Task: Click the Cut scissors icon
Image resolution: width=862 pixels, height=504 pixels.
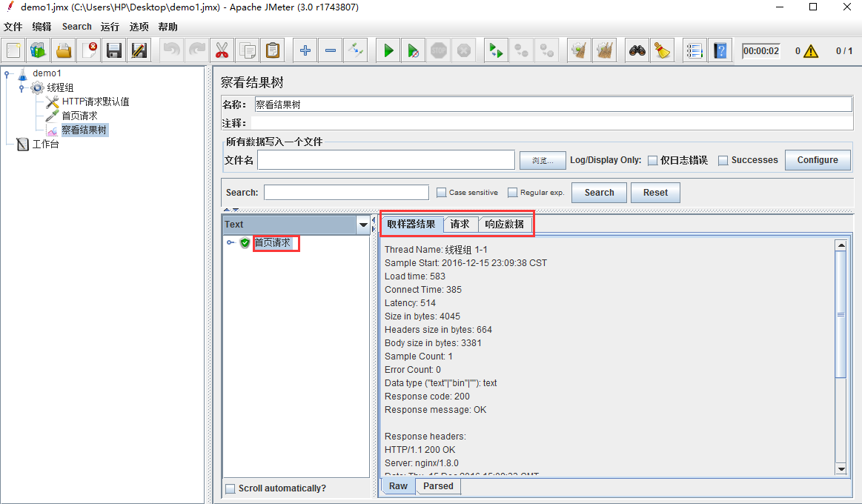Action: point(222,50)
